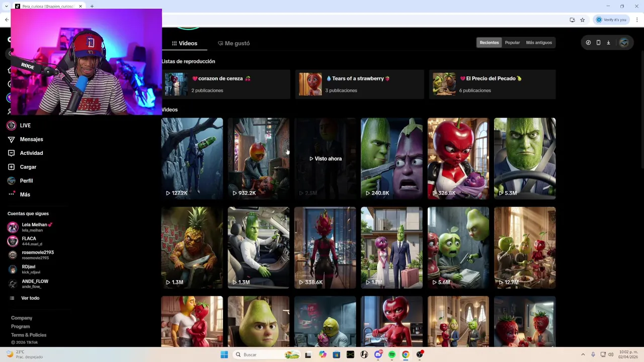Image resolution: width=644 pixels, height=362 pixels.
Task: Click the phone app icon in top pill
Action: [x=598, y=43]
